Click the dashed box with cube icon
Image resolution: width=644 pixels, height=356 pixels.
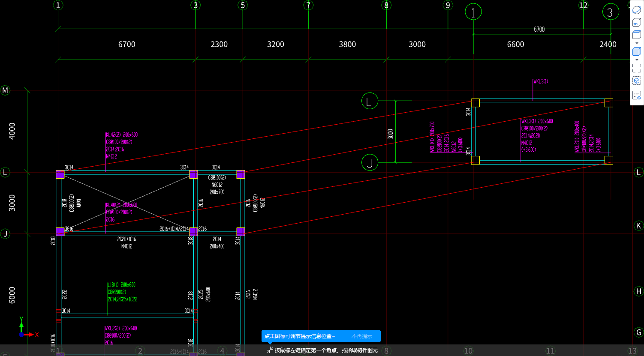[637, 81]
